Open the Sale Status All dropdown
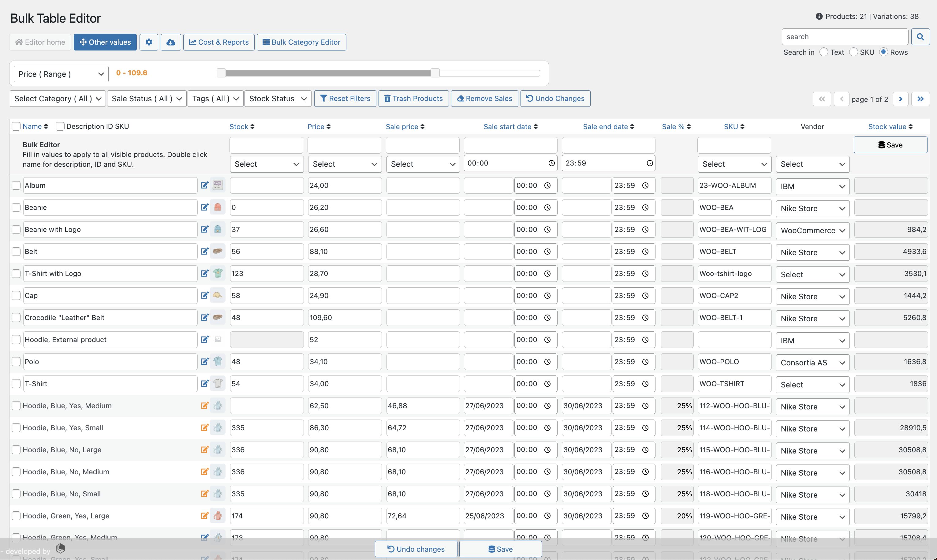 tap(147, 99)
